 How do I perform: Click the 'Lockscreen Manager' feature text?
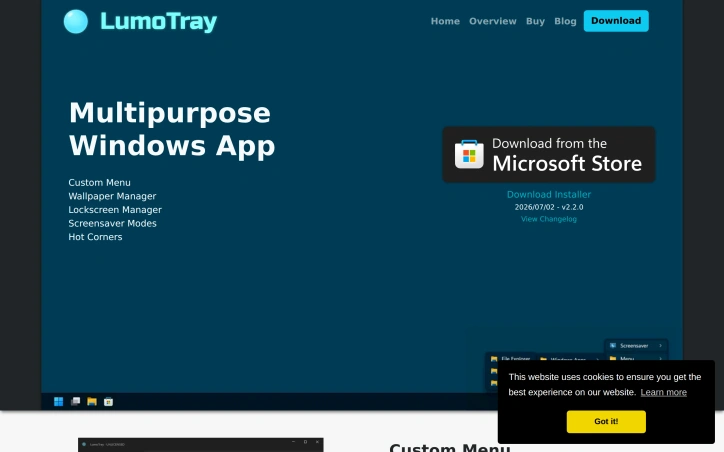coord(115,210)
